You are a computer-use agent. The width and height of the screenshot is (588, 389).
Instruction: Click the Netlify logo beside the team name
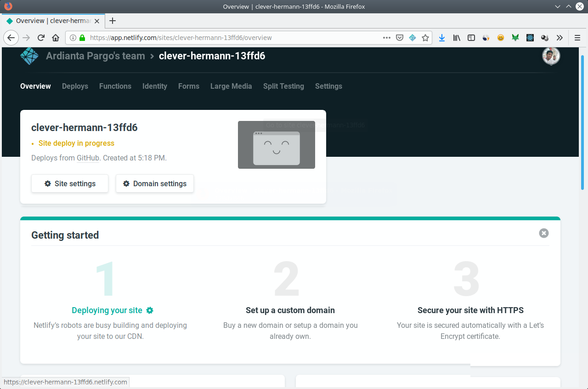pos(29,55)
